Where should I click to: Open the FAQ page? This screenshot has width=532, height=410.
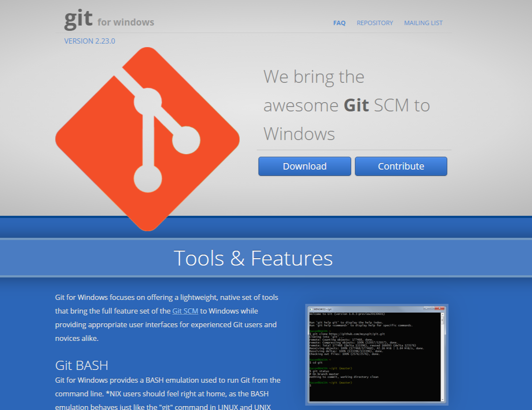(x=339, y=23)
